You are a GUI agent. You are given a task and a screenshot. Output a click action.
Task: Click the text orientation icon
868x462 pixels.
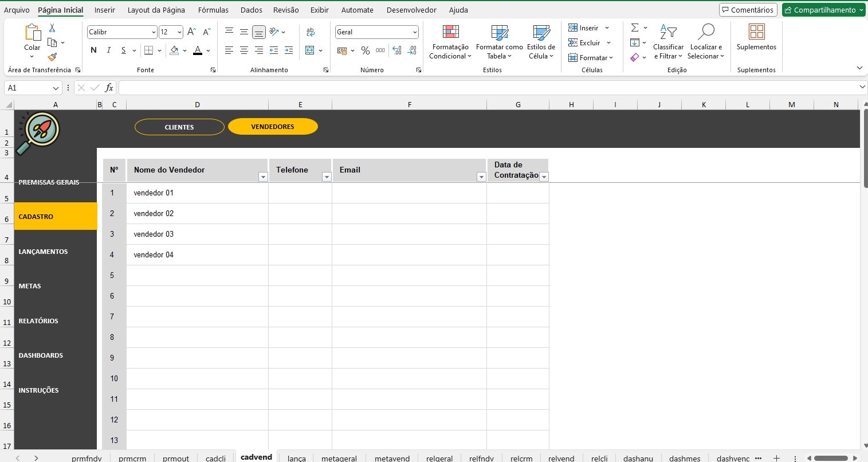click(274, 32)
